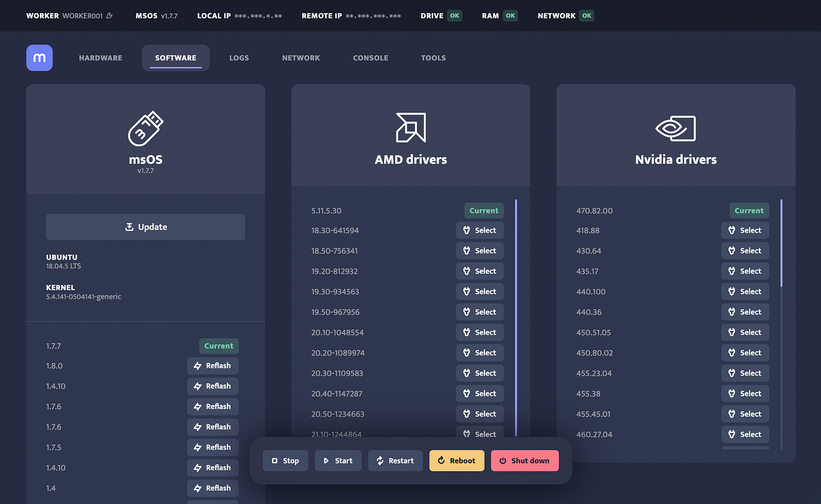The image size is (821, 504).
Task: Select the Software tab
Action: pyautogui.click(x=176, y=58)
